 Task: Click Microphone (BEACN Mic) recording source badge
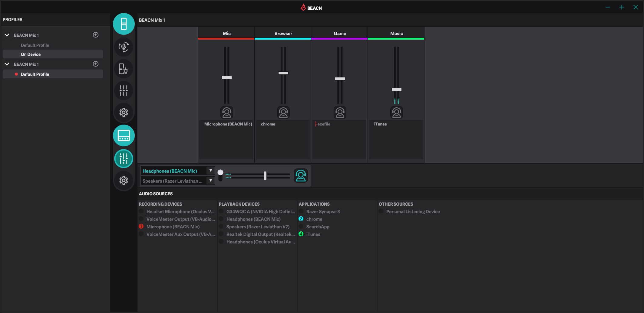(x=141, y=227)
